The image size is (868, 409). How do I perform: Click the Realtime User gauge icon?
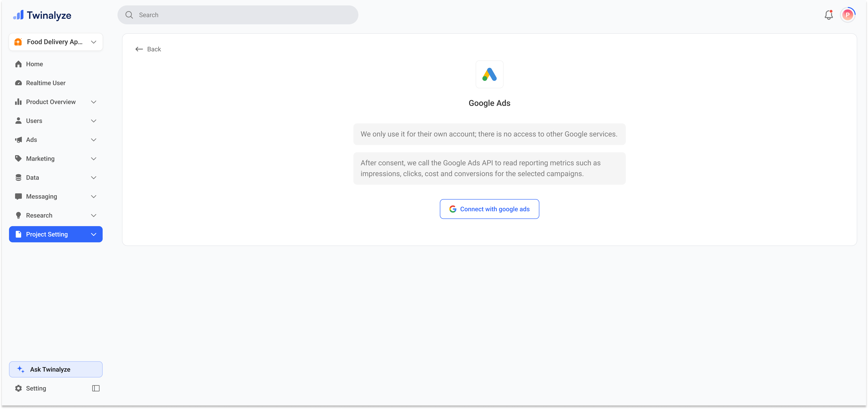tap(19, 83)
